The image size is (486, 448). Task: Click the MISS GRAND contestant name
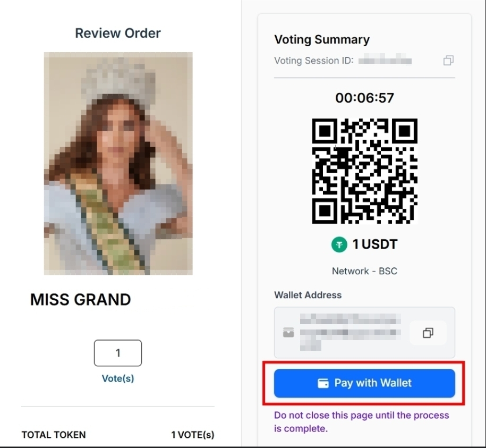click(81, 300)
